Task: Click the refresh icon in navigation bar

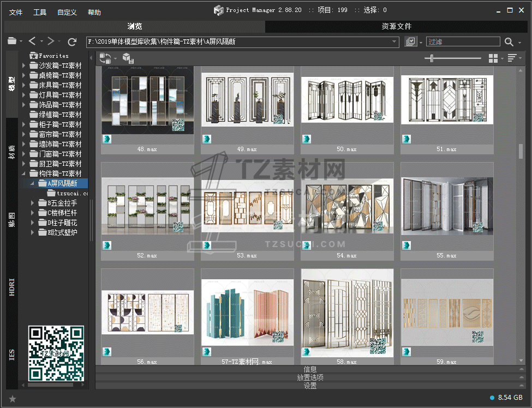Action: [72, 41]
